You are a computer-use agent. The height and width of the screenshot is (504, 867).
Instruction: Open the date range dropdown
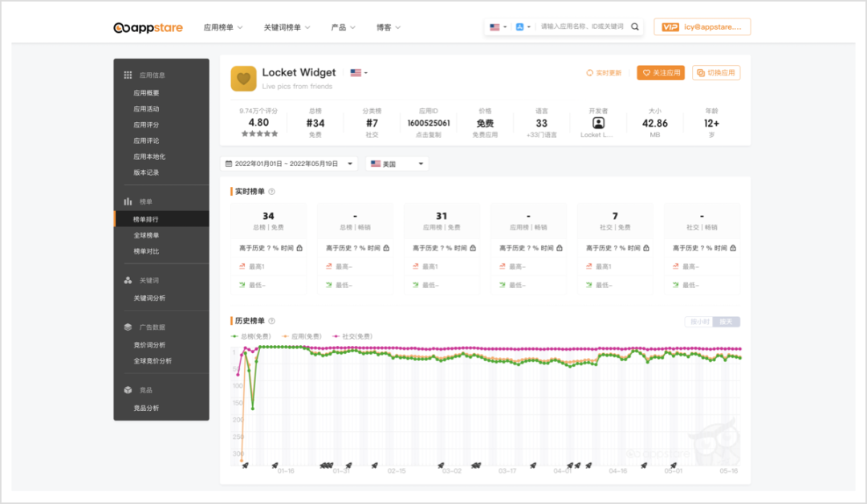click(x=289, y=164)
